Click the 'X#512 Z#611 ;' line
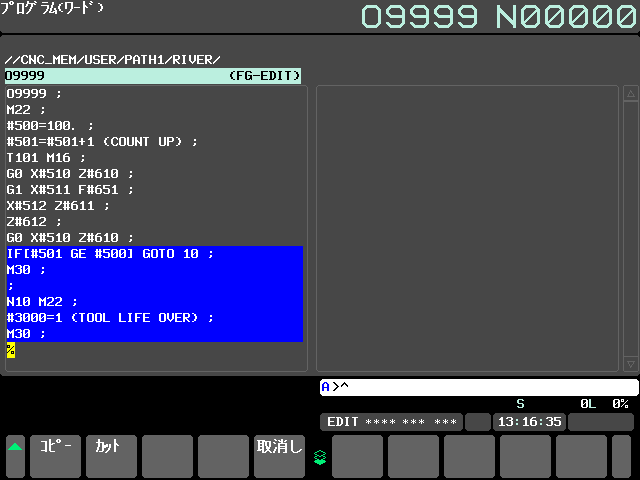This screenshot has height=480, width=640. point(58,206)
